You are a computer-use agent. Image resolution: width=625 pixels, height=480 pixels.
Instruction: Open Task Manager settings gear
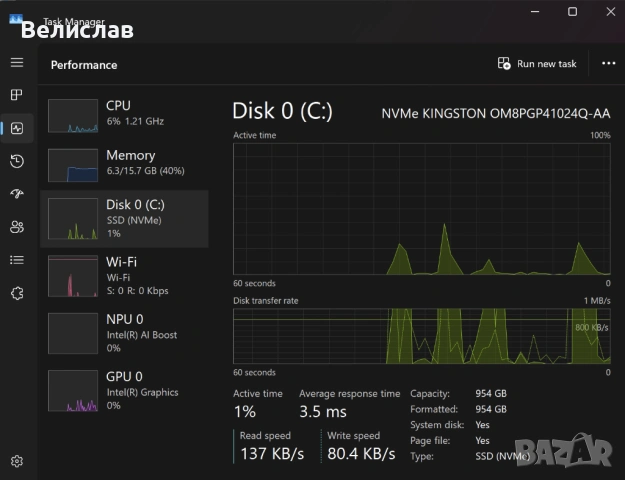(x=17, y=461)
